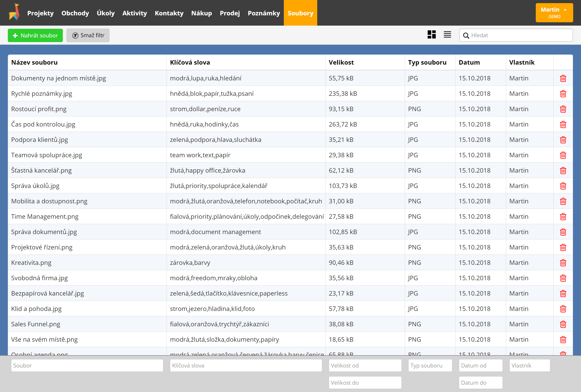
Task: Go to Poznámky section
Action: coord(264,13)
